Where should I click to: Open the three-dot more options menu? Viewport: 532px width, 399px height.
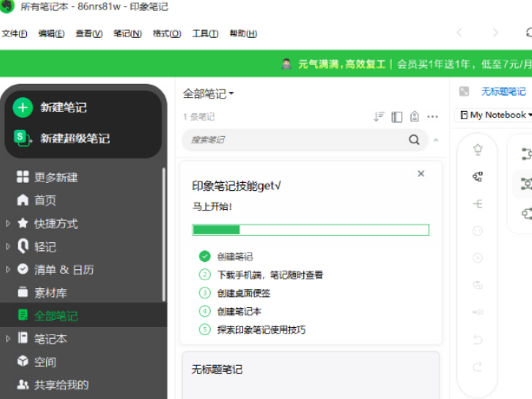tap(432, 116)
